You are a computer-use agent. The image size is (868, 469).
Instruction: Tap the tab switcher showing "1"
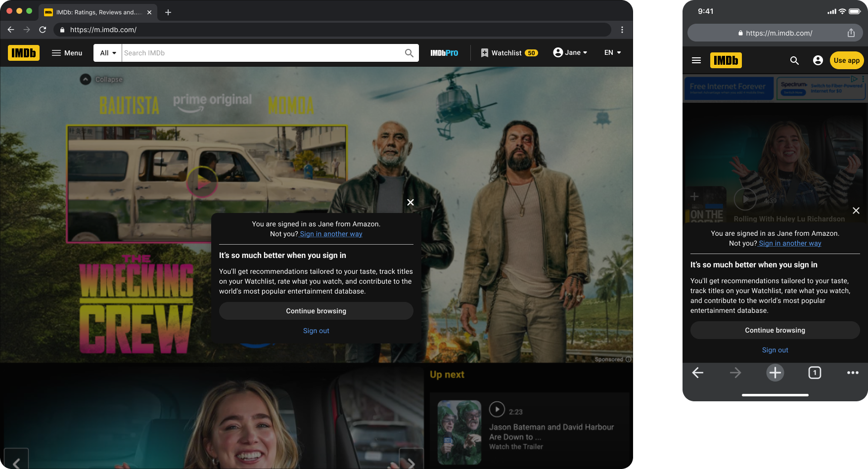coord(815,373)
